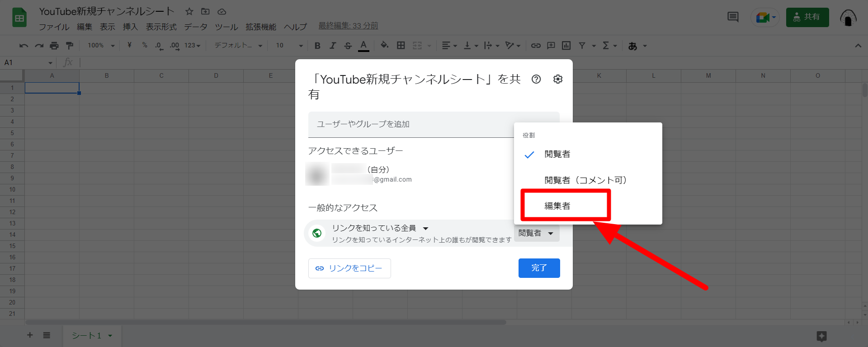The image size is (868, 347).
Task: Open the 123 number format dropdown
Action: tap(193, 46)
